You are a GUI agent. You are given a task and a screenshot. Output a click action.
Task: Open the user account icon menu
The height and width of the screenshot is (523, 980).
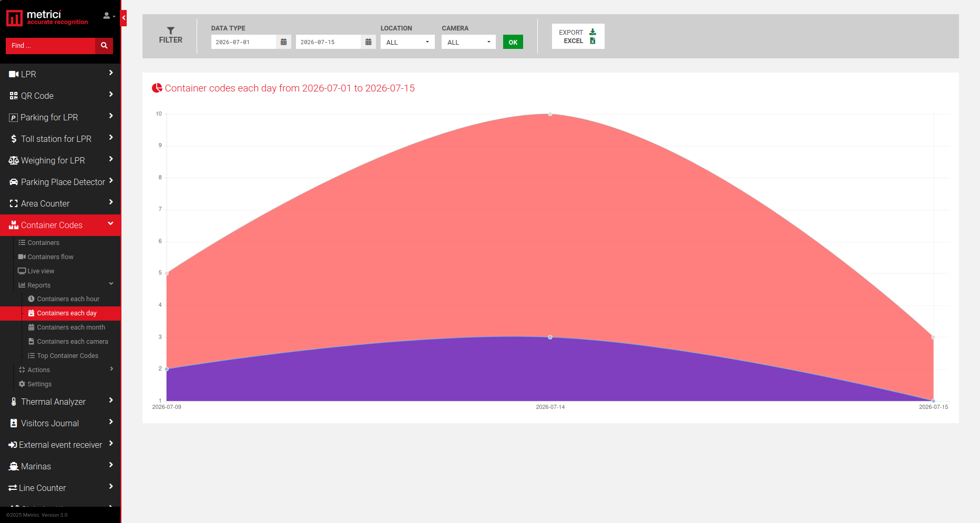coord(109,16)
